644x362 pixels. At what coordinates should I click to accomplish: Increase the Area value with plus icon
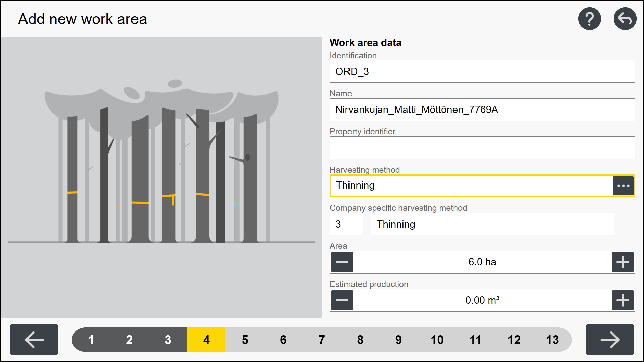click(x=623, y=262)
